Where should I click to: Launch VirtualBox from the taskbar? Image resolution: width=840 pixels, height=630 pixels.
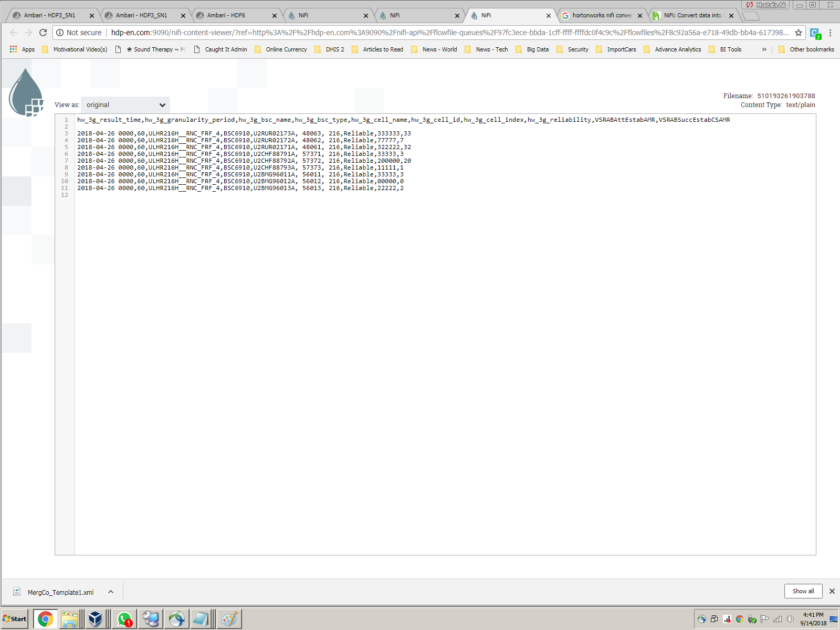(x=96, y=619)
